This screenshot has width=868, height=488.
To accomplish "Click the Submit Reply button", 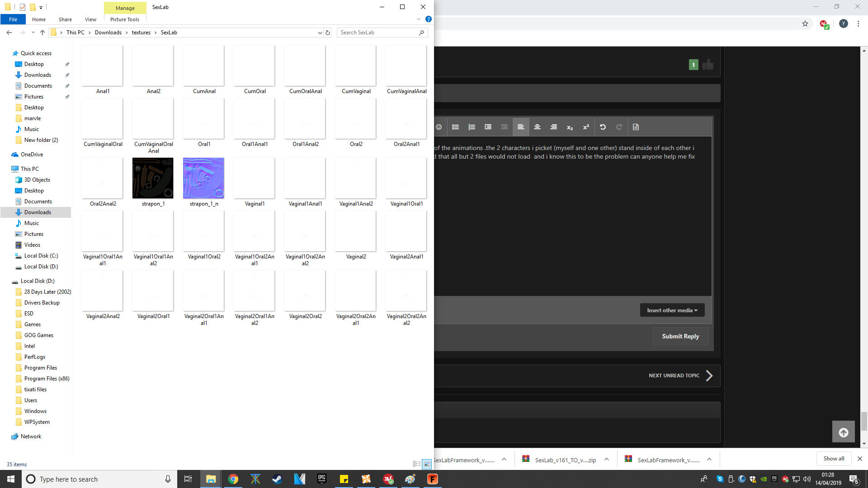I will point(680,336).
